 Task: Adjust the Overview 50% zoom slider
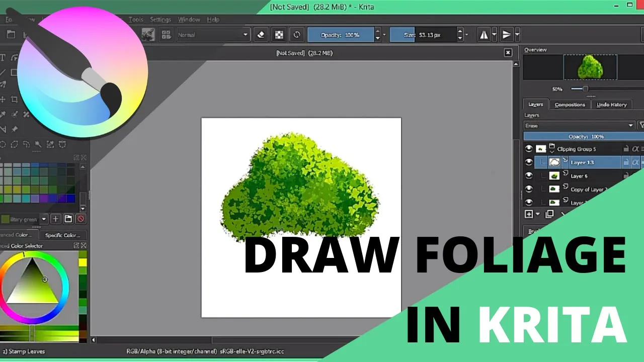(585, 88)
